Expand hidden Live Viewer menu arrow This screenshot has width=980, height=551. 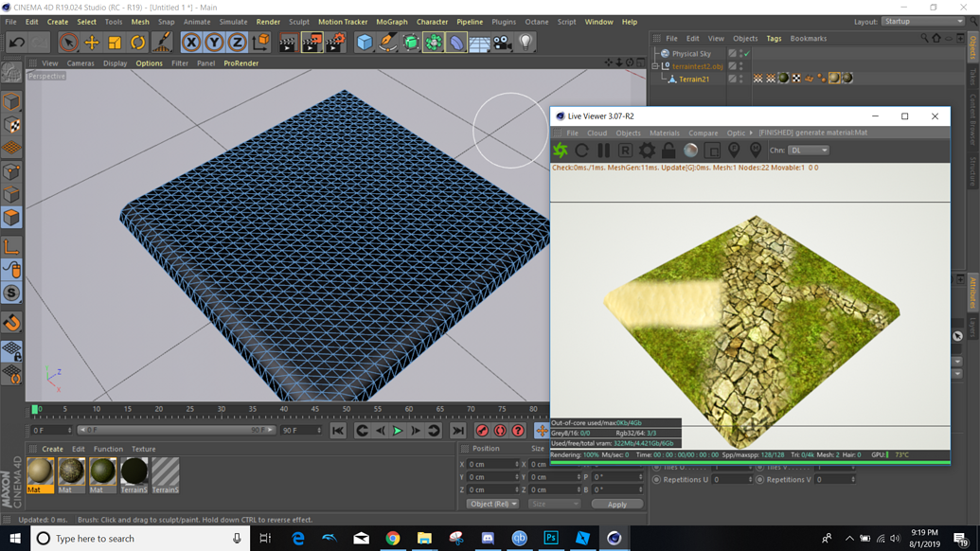[x=751, y=133]
